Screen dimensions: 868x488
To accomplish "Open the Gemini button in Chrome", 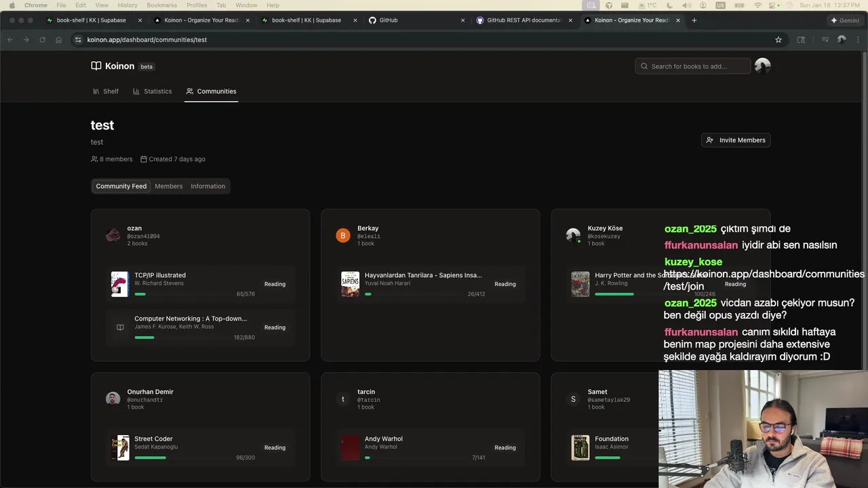I will tap(845, 20).
